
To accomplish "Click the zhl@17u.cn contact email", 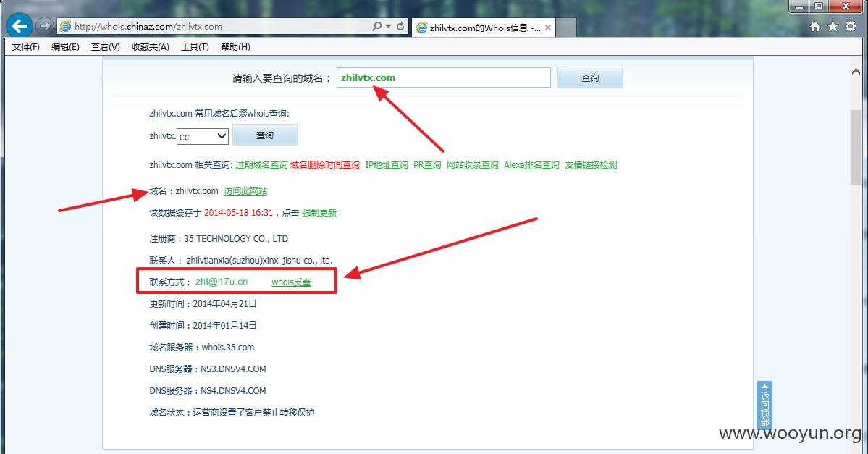I will tap(222, 282).
